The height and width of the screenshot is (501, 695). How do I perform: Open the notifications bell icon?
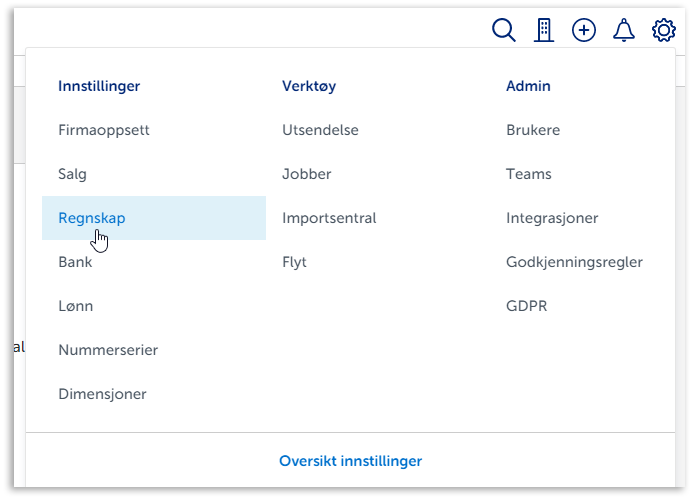point(624,30)
